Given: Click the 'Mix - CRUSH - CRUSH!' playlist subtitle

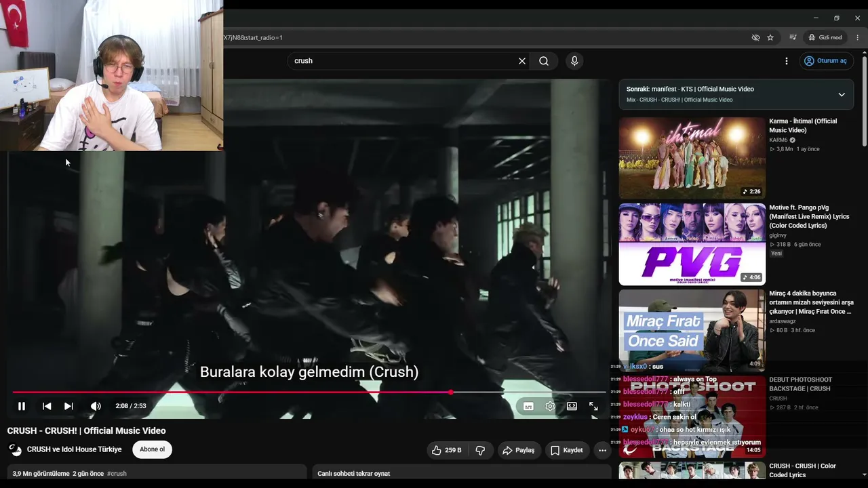Looking at the screenshot, I should pos(679,100).
